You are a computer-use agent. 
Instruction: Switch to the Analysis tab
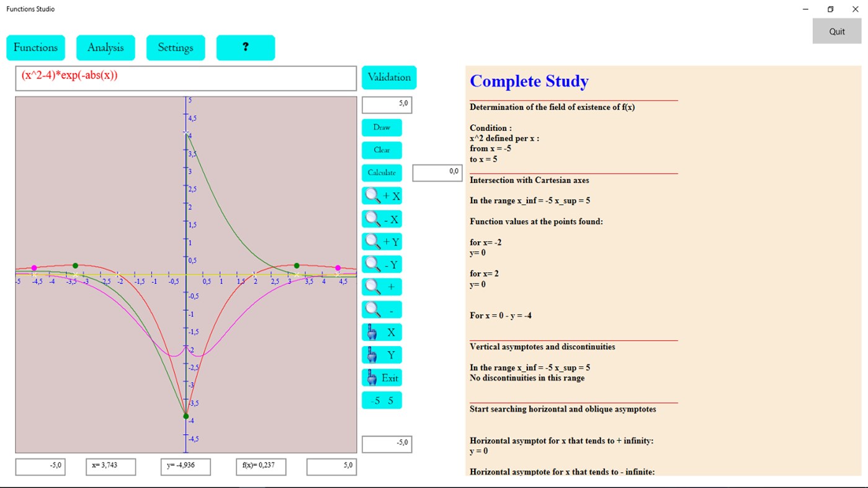point(105,47)
